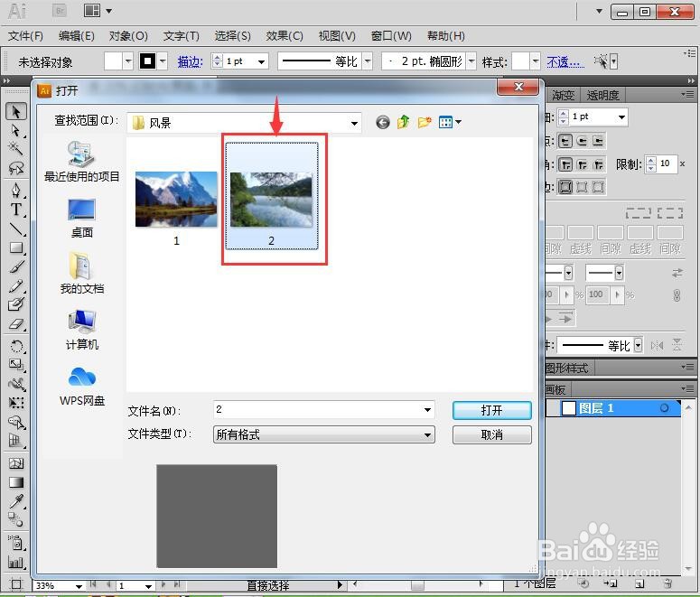Screen dimensions: 700x597
Task: Open the Type menu
Action: click(181, 36)
